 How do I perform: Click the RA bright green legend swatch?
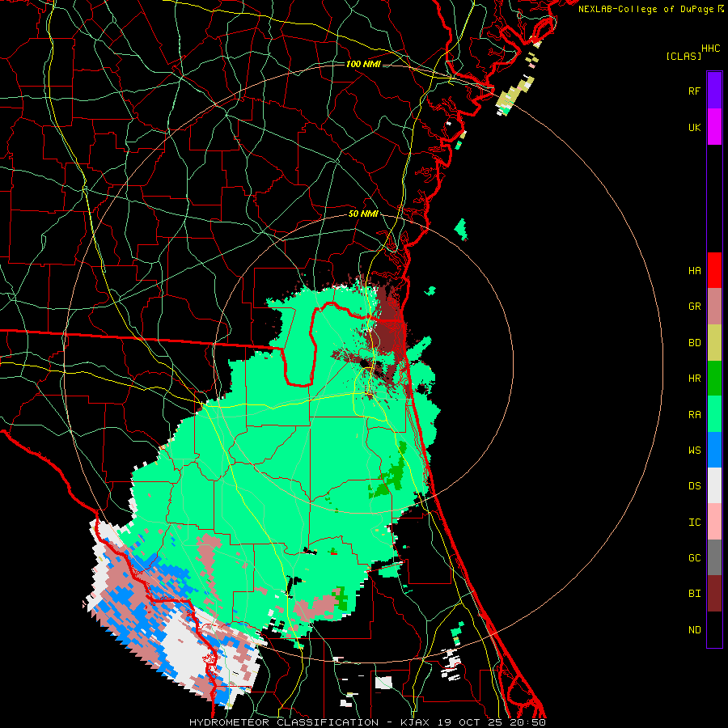point(714,414)
